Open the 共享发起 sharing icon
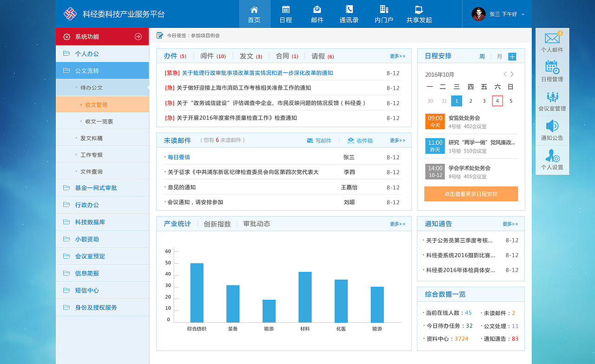595x364 pixels. tap(419, 10)
